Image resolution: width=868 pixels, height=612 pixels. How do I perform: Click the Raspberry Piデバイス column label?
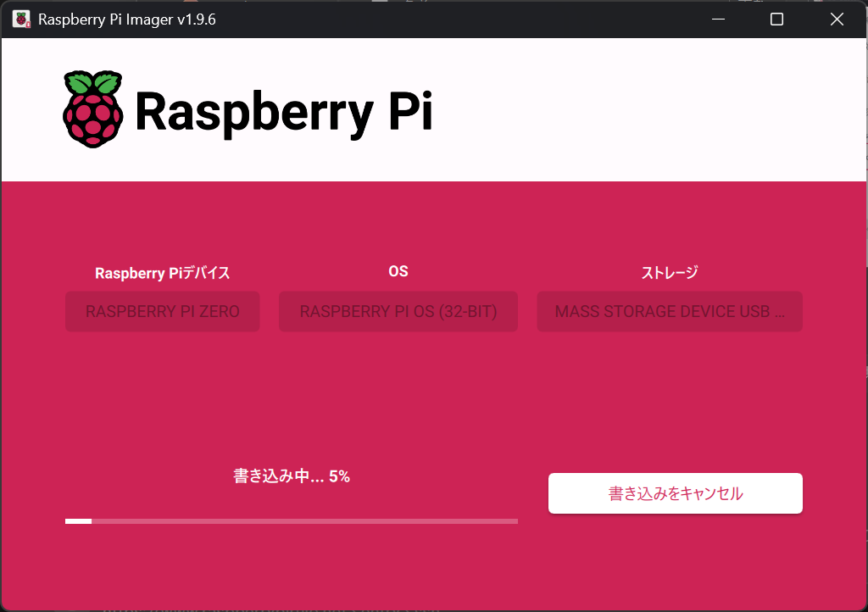pyautogui.click(x=162, y=273)
